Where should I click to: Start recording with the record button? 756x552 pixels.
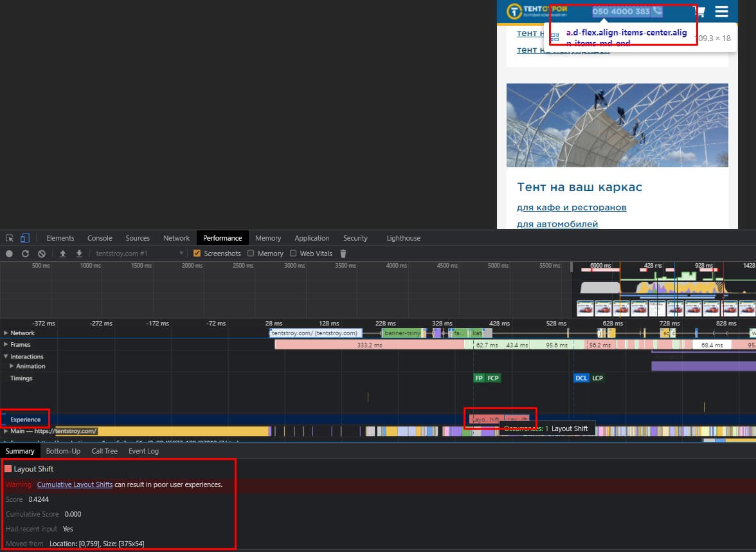tap(10, 253)
